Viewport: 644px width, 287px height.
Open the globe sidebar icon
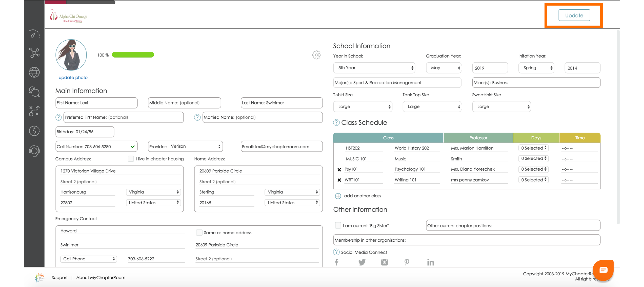pyautogui.click(x=34, y=72)
